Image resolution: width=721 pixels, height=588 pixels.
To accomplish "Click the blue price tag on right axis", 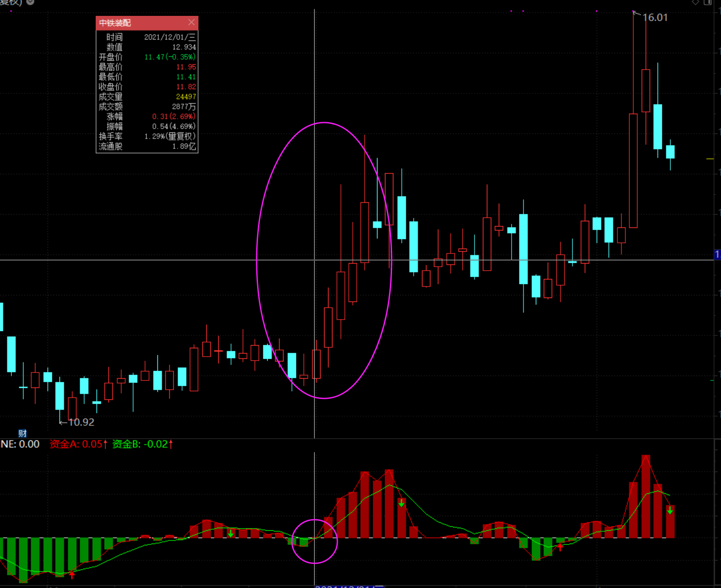I will (717, 254).
